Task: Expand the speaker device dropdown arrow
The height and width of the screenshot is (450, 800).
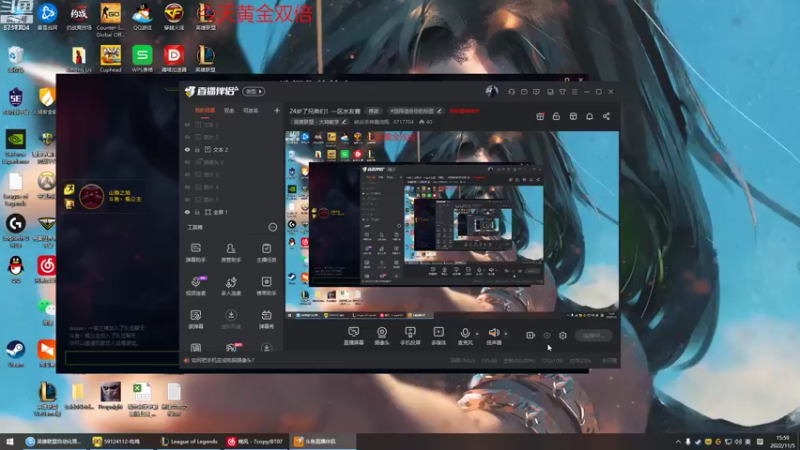Action: click(506, 334)
